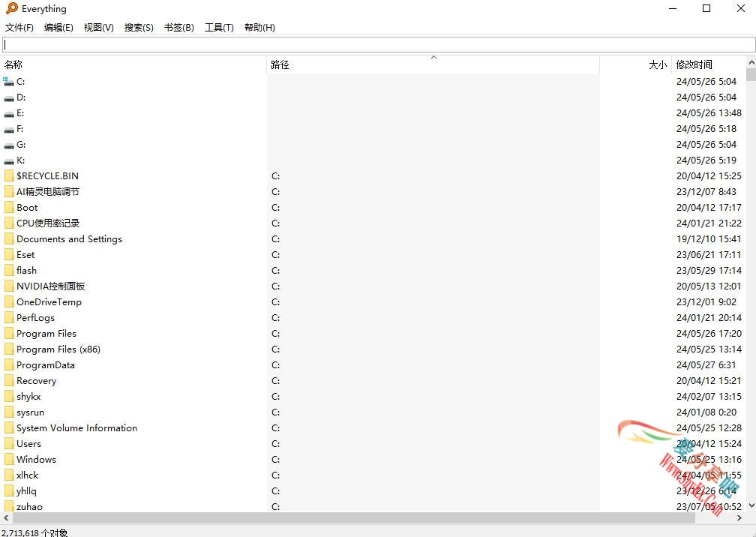Click the xlhck folder icon
This screenshot has height=537, width=756.
pyautogui.click(x=9, y=475)
